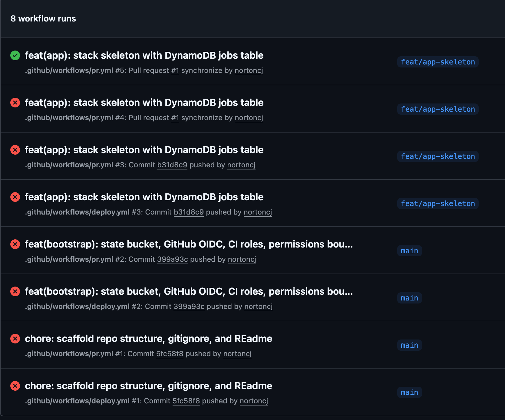Click the failed status icon of pr.yml run #1

pyautogui.click(x=15, y=339)
